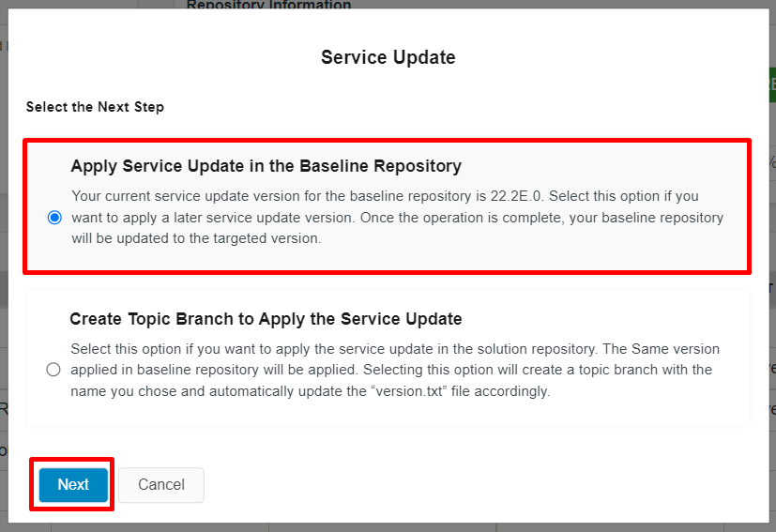Click the 'applied in baseline repository will be applied' text
Viewport: 776px width, 532px height.
tap(214, 370)
